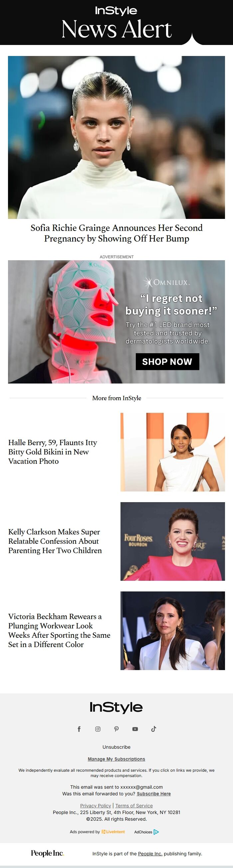
Task: Open the YouTube icon in footer
Action: 135,729
